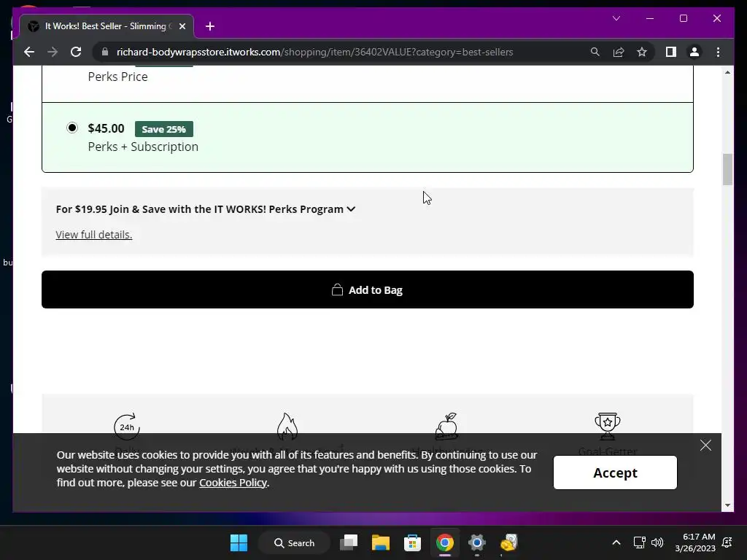Open the network status tray icon
Viewport: 747px width, 560px height.
click(639, 542)
